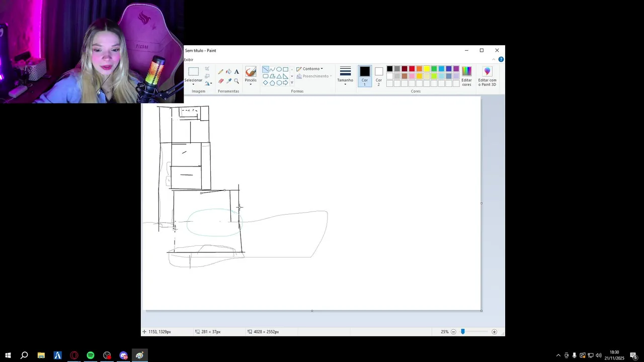This screenshot has height=362, width=644.
Task: Select Cor 1 foreground color
Action: (365, 75)
